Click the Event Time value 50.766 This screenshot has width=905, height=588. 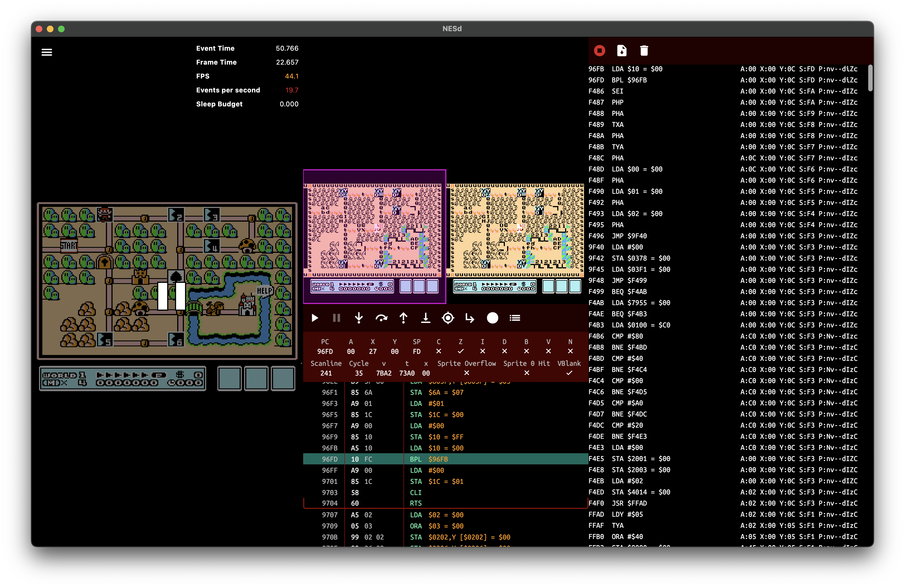click(287, 48)
